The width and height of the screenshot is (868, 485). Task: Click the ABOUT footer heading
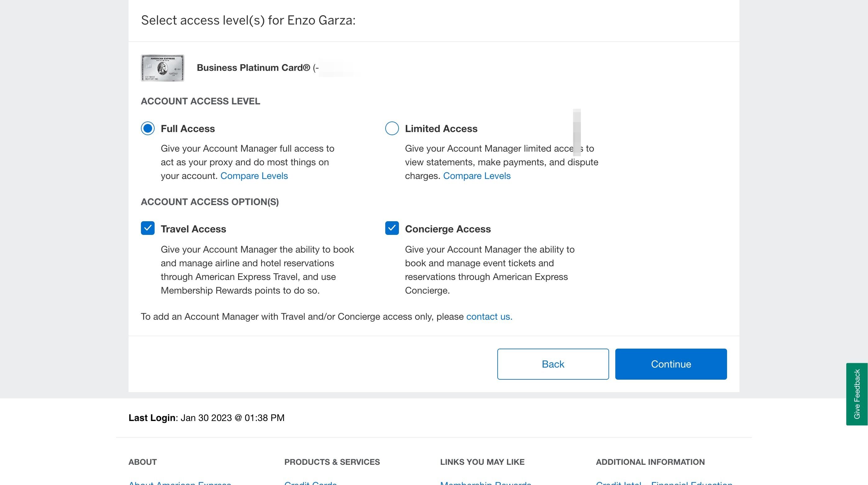[142, 462]
